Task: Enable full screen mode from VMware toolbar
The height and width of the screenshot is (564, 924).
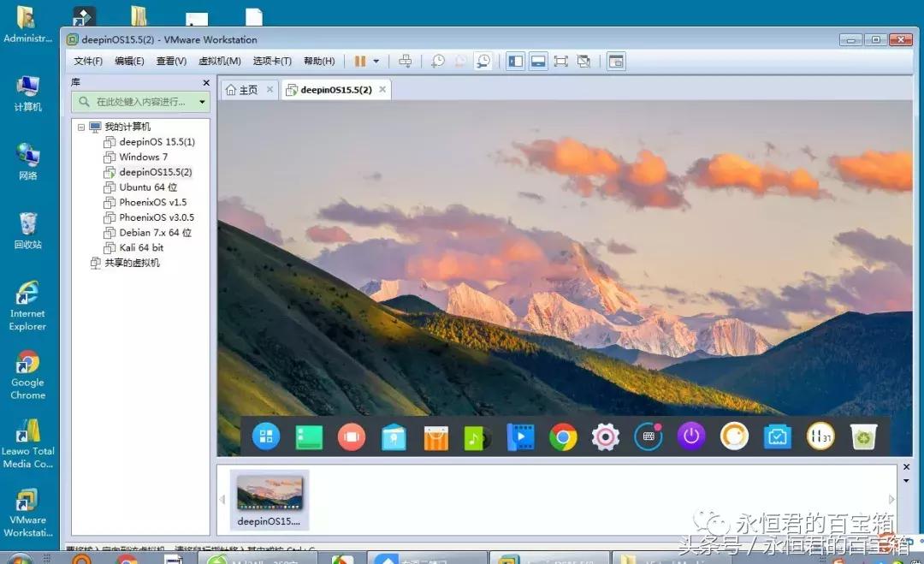Action: click(563, 61)
